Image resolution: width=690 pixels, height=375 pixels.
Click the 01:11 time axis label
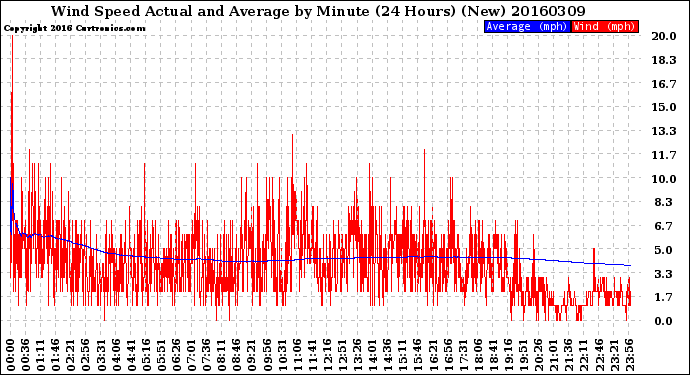pyautogui.click(x=41, y=355)
